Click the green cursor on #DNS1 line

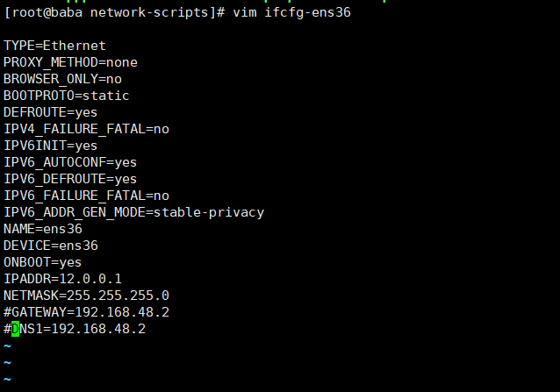(x=15, y=329)
